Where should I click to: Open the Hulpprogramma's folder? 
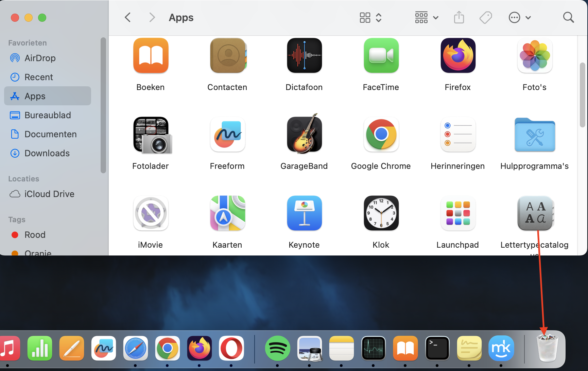[x=534, y=135]
